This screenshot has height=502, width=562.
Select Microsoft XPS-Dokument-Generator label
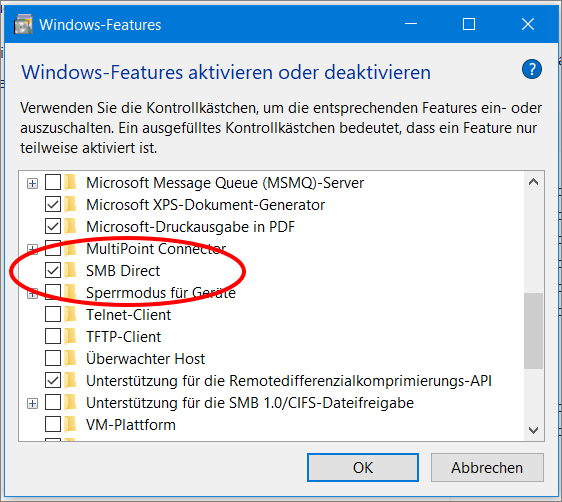tap(206, 205)
